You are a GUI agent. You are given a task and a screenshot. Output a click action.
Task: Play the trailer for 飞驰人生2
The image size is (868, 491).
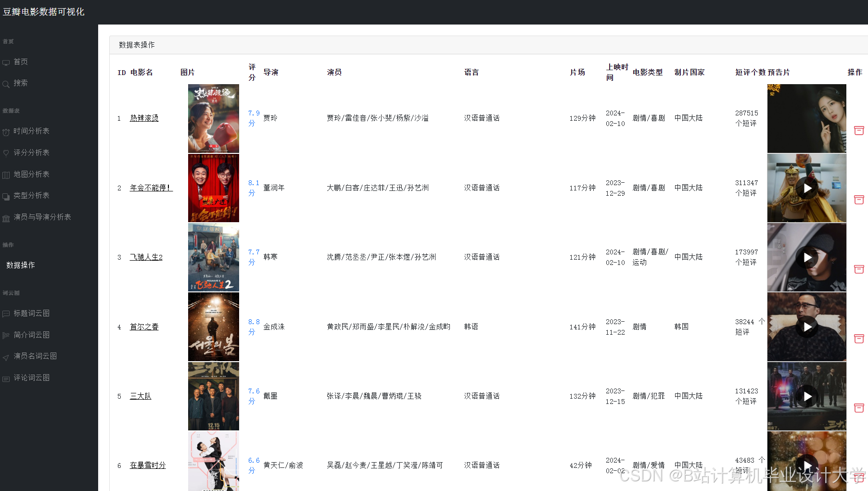click(x=807, y=257)
